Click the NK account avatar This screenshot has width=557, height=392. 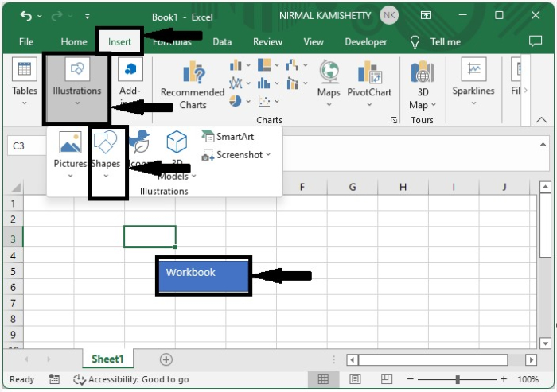pos(389,15)
